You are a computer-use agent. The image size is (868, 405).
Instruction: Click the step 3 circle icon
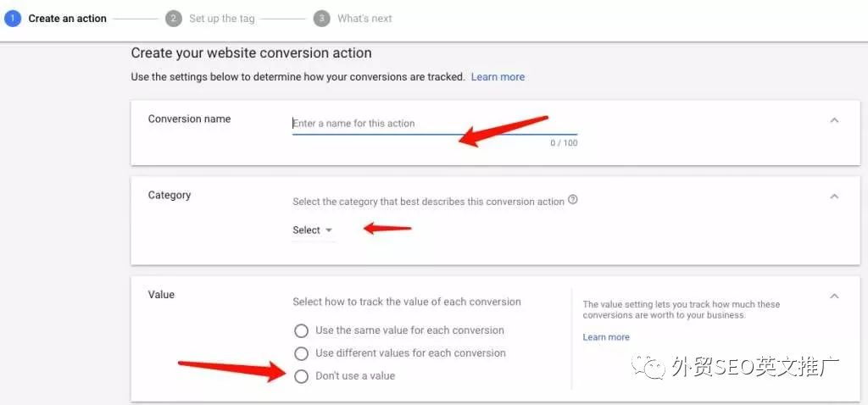tap(321, 19)
